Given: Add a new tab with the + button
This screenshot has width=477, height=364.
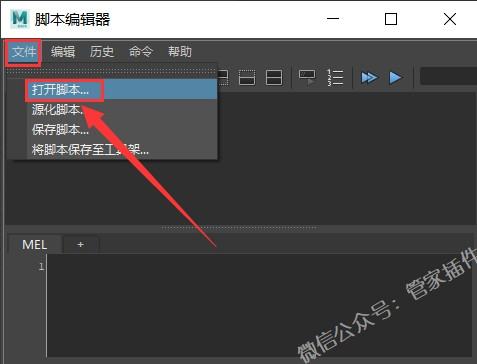Looking at the screenshot, I should [x=80, y=245].
